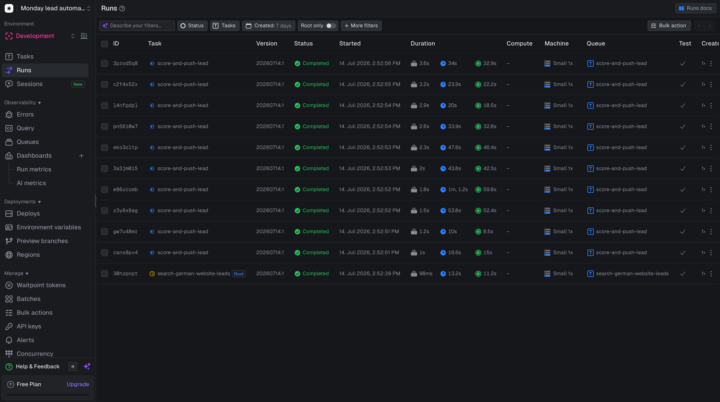
Task: Go to previous page of runs
Action: [x=699, y=26]
